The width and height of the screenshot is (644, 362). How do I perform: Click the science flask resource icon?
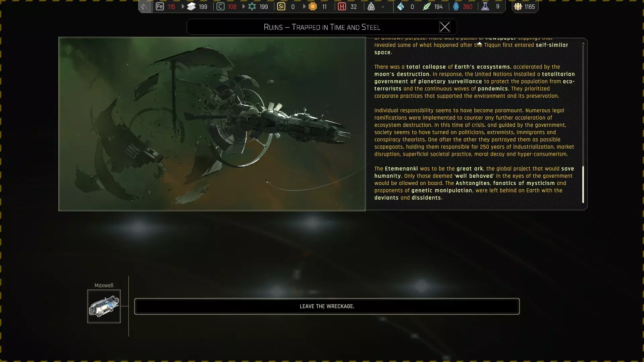click(x=485, y=6)
